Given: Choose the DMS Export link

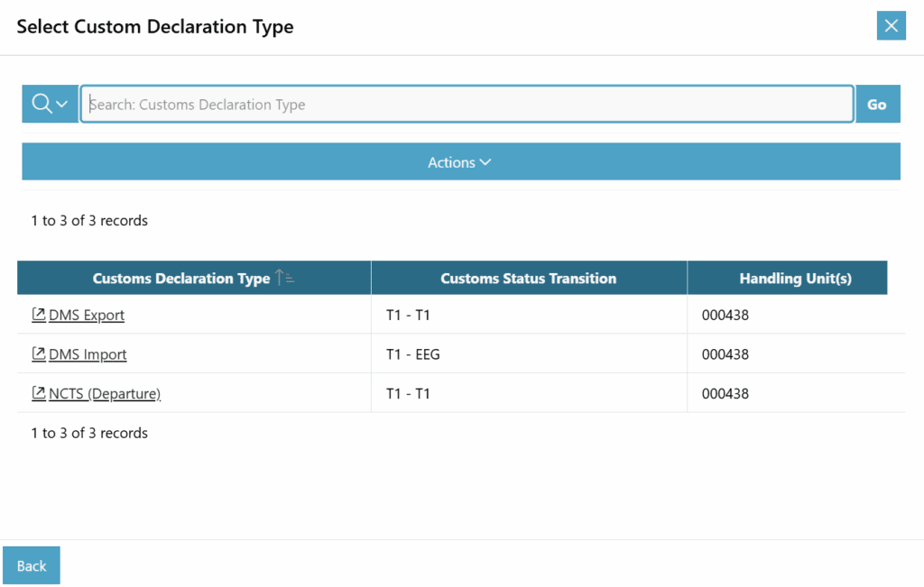Looking at the screenshot, I should 87,316.
